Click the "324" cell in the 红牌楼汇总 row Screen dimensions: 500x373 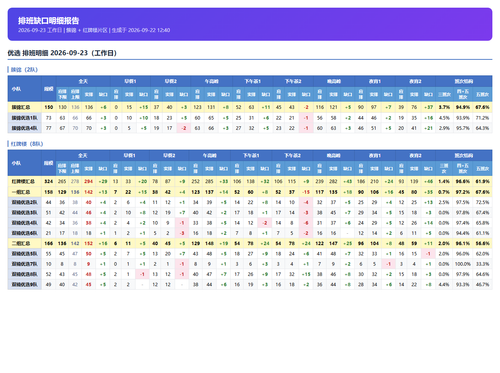click(49, 182)
